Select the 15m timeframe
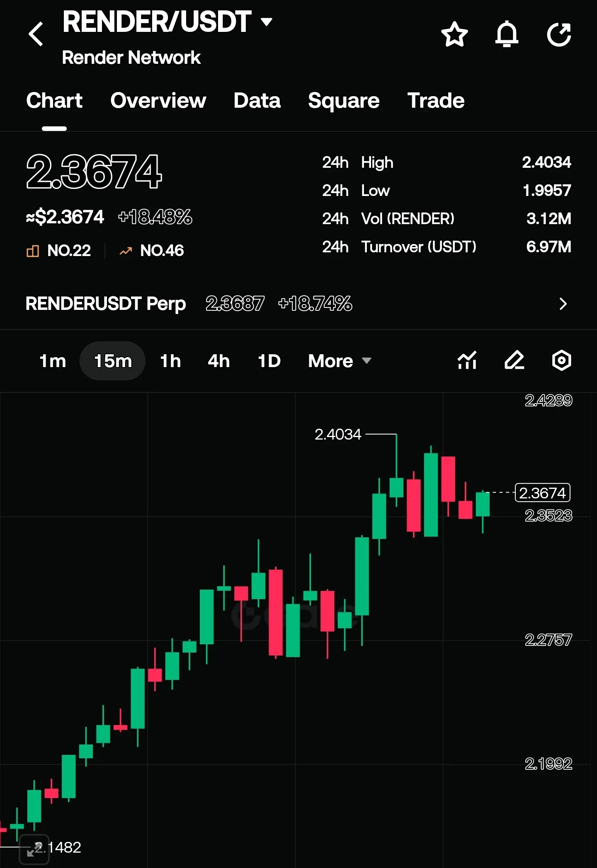The width and height of the screenshot is (597, 868). coord(113,361)
